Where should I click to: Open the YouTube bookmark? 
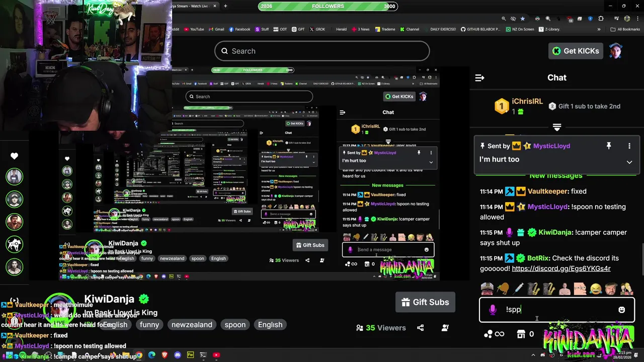(x=194, y=29)
